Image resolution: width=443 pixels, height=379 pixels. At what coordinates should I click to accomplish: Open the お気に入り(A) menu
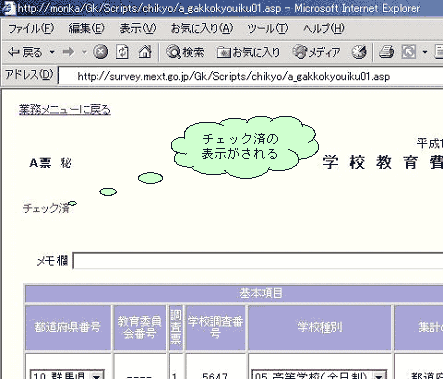click(x=202, y=29)
